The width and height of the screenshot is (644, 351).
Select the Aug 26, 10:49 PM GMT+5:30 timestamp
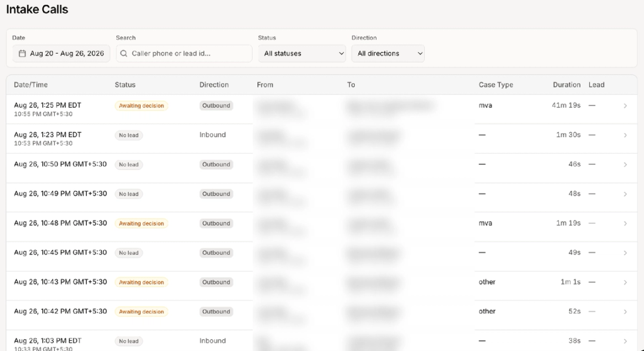(x=60, y=193)
